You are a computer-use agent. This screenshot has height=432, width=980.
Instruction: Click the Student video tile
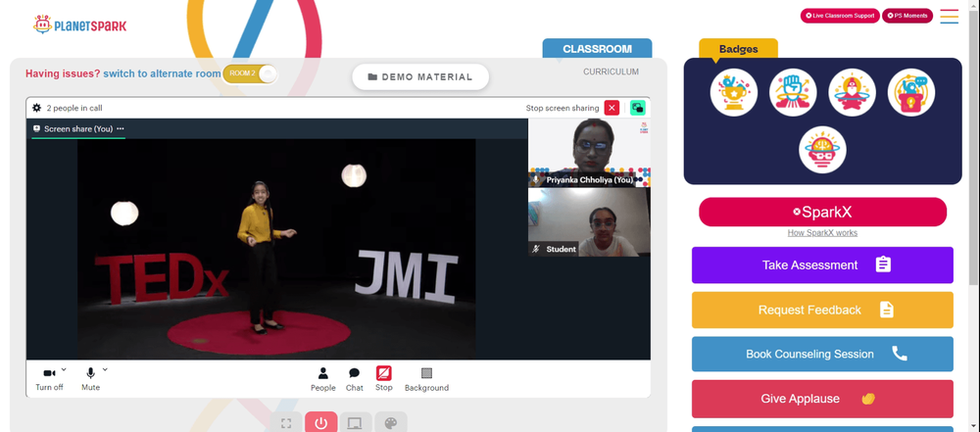(x=589, y=222)
